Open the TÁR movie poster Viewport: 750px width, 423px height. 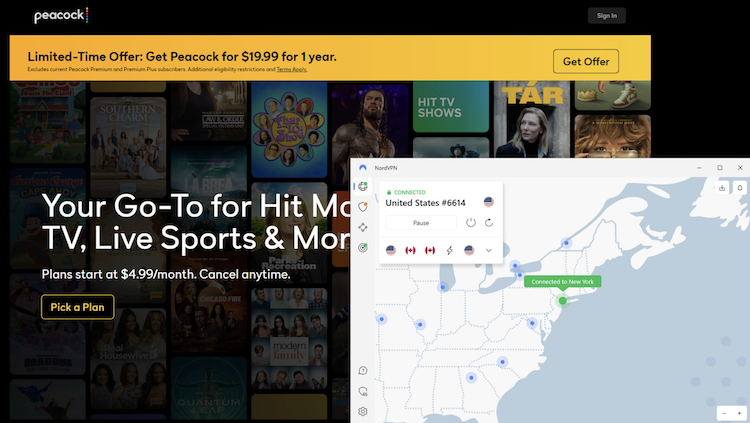(532, 120)
